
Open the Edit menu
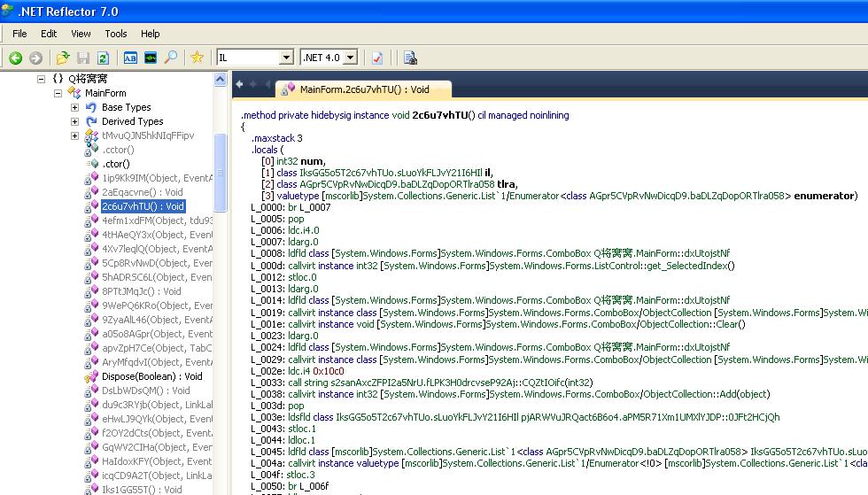point(49,34)
